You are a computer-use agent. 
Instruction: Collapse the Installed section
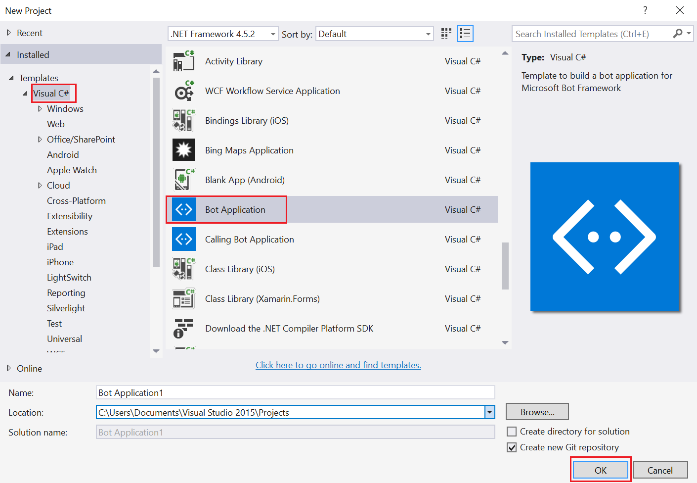(8, 55)
